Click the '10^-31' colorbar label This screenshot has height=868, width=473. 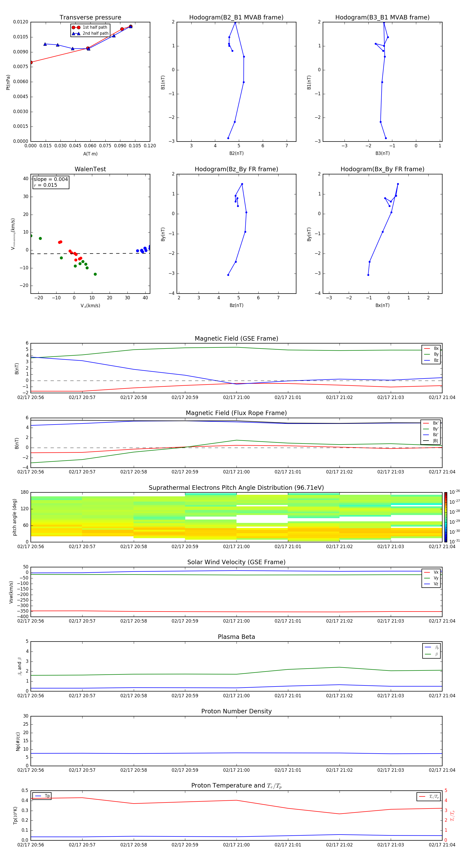[x=455, y=542]
